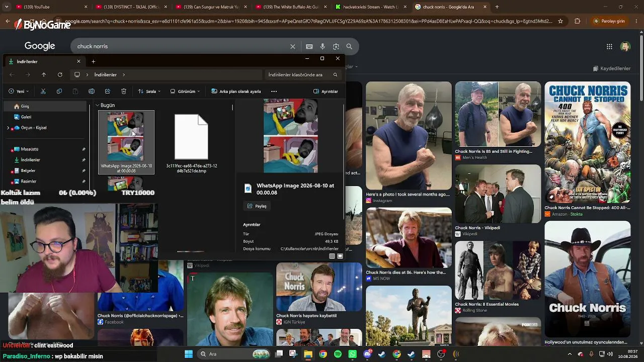
Task: Open more options ellipsis in Explorer toolbar
Action: [x=274, y=92]
